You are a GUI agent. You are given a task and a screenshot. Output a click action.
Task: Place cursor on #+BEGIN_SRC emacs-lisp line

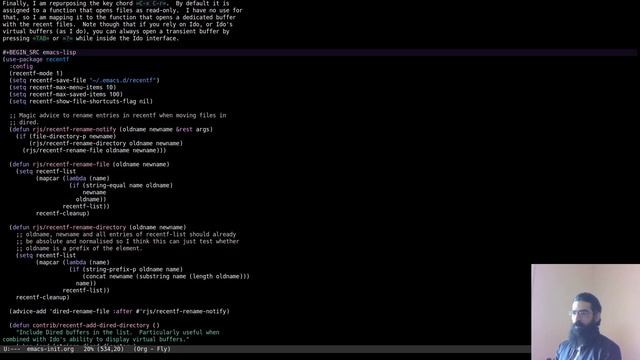point(39,52)
